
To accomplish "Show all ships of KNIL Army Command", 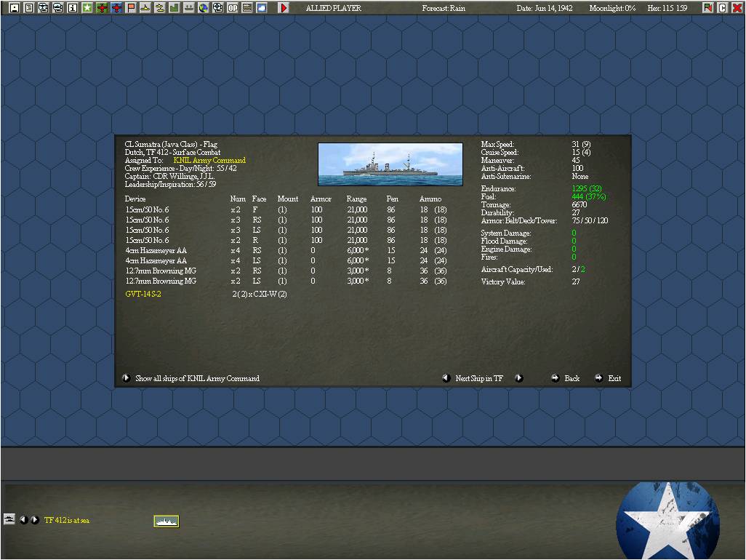I will 192,378.
